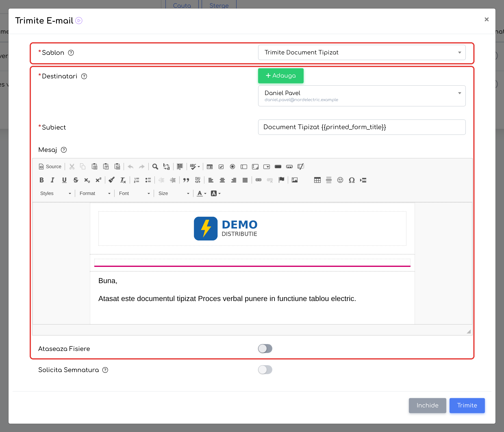Image resolution: width=504 pixels, height=432 pixels.
Task: Open the background color picker
Action: coord(216,194)
